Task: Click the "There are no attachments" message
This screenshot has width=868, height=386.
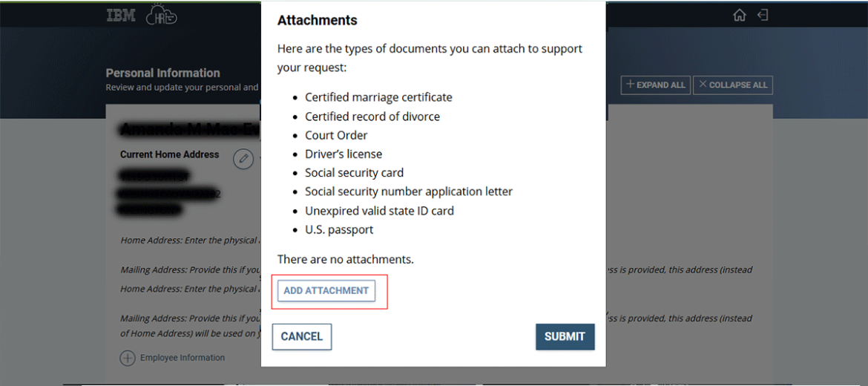Action: (x=345, y=259)
